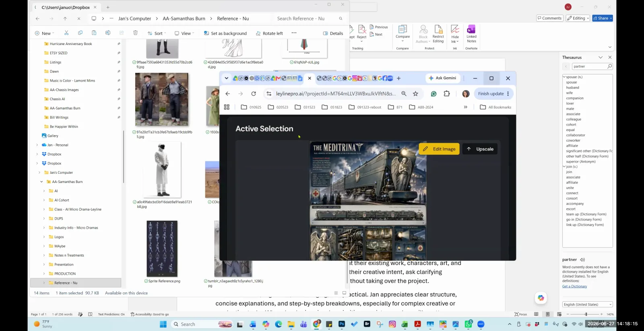Expand the AI Cohort folder node
This screenshot has height=331, width=644.
tap(44, 200)
